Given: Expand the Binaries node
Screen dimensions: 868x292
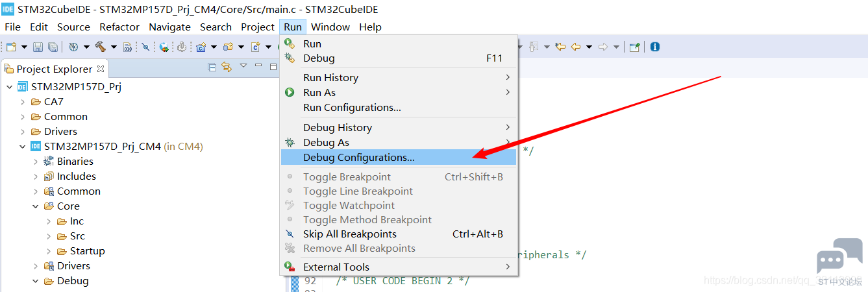Looking at the screenshot, I should 36,162.
